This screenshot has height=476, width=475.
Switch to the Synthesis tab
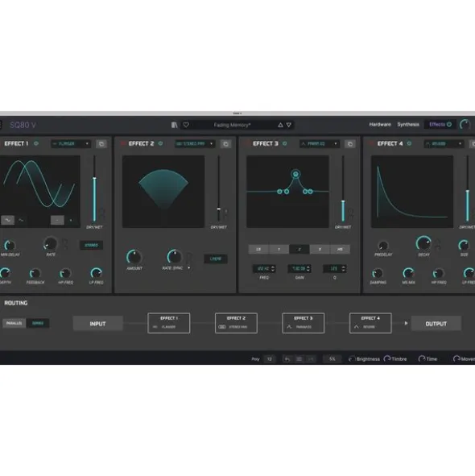[x=408, y=125]
